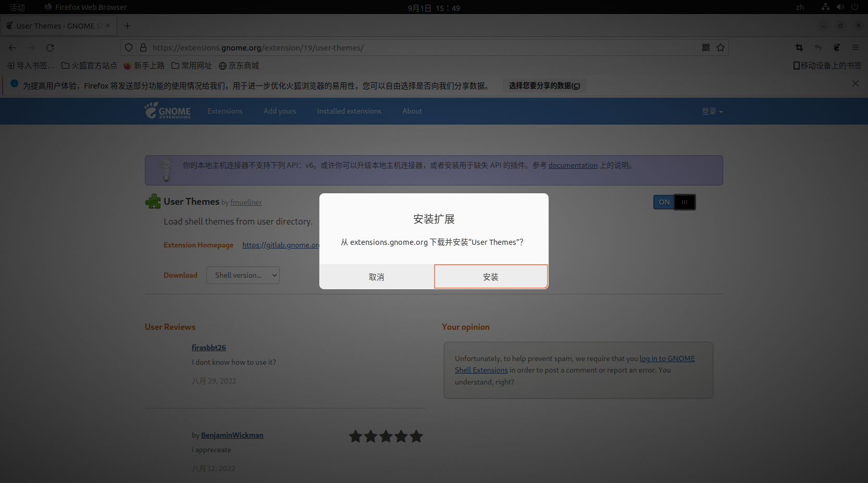Bookmark this page with the star icon
The height and width of the screenshot is (483, 868).
pyautogui.click(x=721, y=47)
